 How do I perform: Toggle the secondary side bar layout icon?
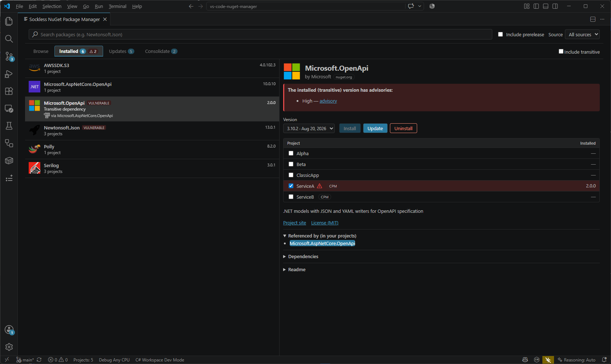(555, 6)
